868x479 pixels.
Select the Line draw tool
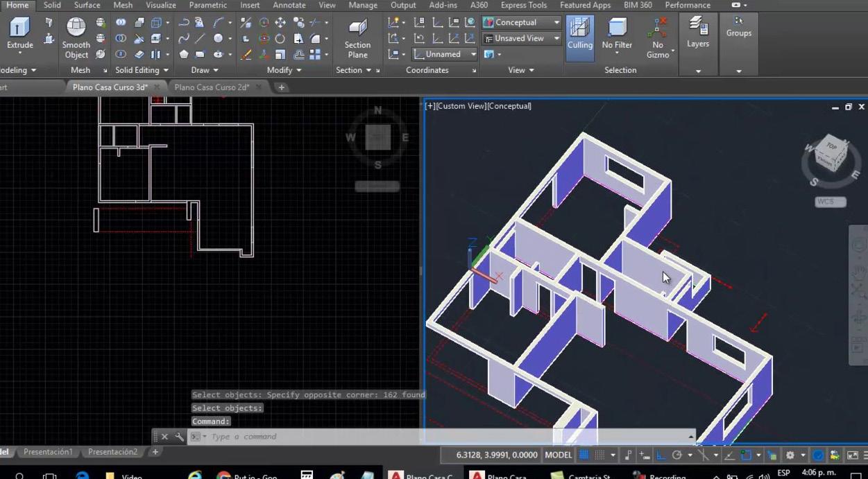tap(200, 39)
